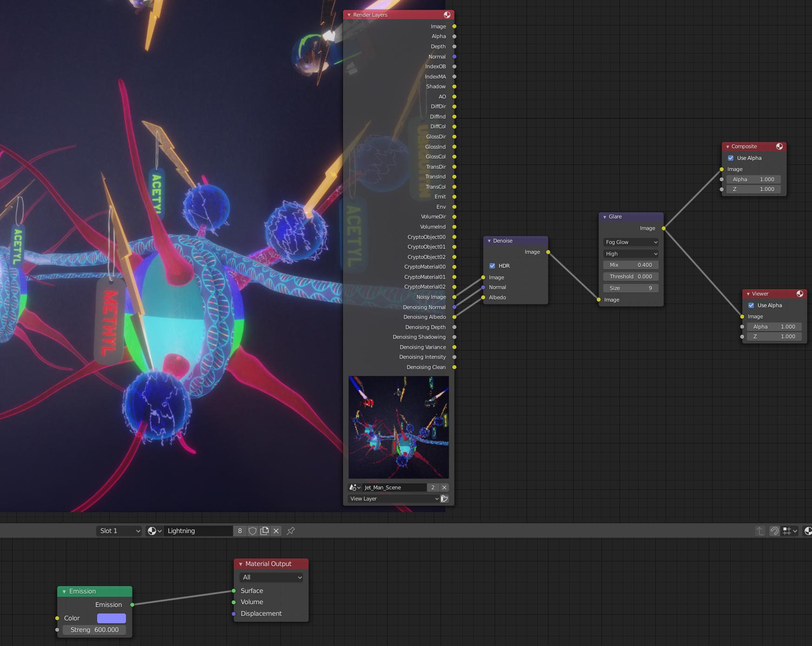The height and width of the screenshot is (646, 812).
Task: Click the Alpha 1.000 field in Composite node
Action: (753, 179)
